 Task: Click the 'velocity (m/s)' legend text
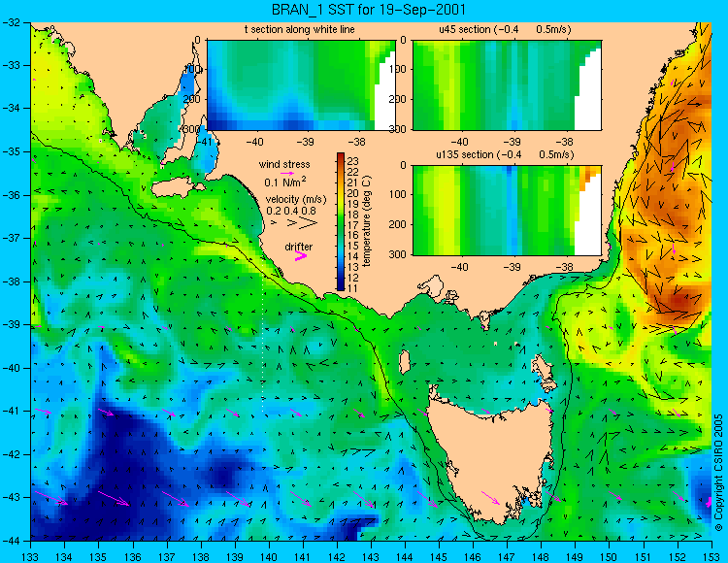(x=296, y=199)
